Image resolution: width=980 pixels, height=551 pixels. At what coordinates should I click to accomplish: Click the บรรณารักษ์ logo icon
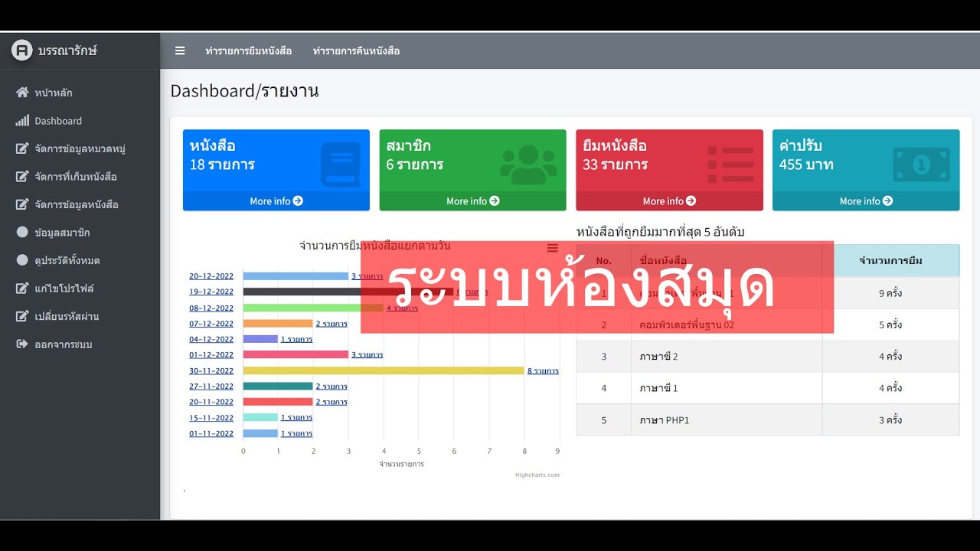pos(22,51)
